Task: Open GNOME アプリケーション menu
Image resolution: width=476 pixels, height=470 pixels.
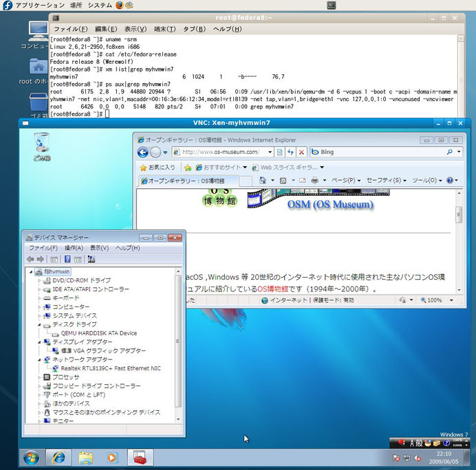Action: click(40, 5)
